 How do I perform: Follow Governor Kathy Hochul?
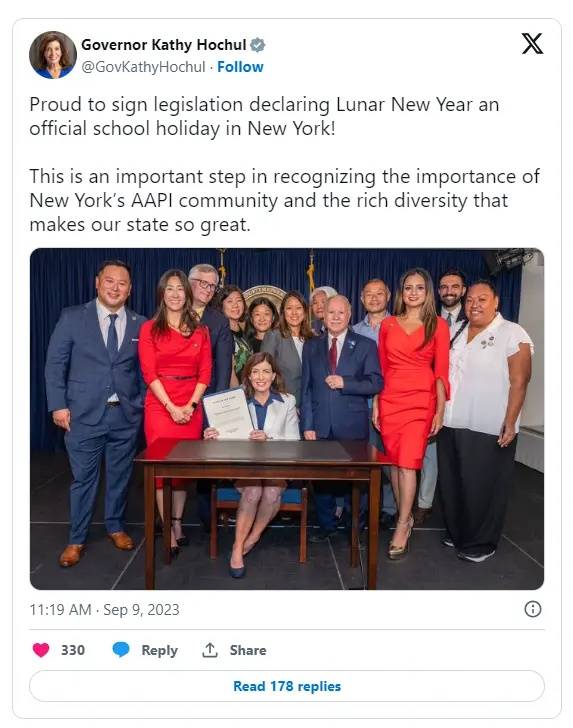[240, 67]
